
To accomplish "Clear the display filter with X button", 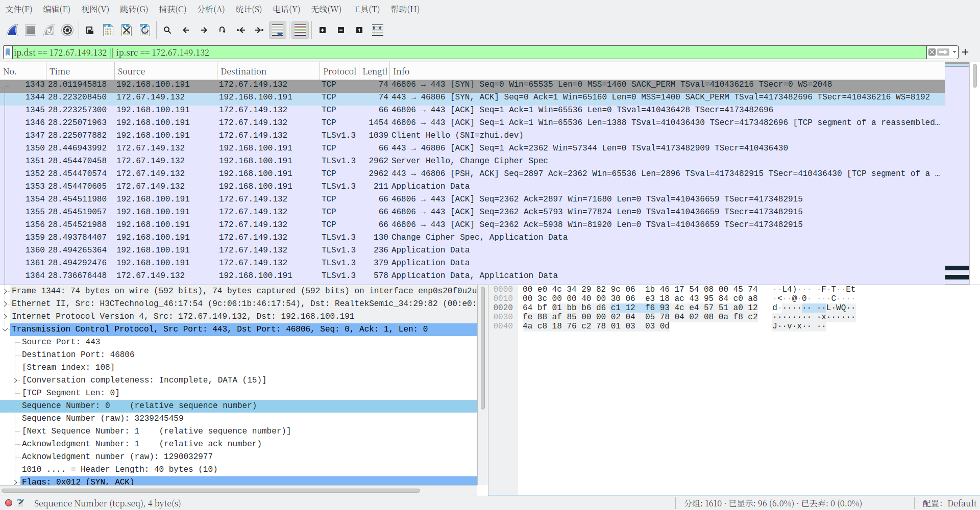I will point(932,52).
